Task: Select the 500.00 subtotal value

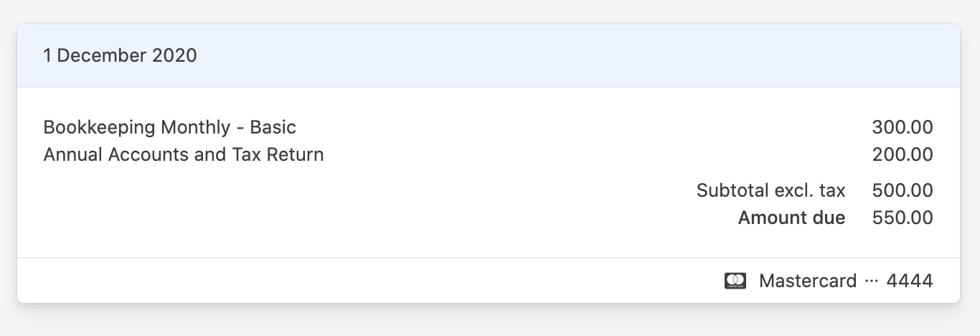Action: (903, 191)
